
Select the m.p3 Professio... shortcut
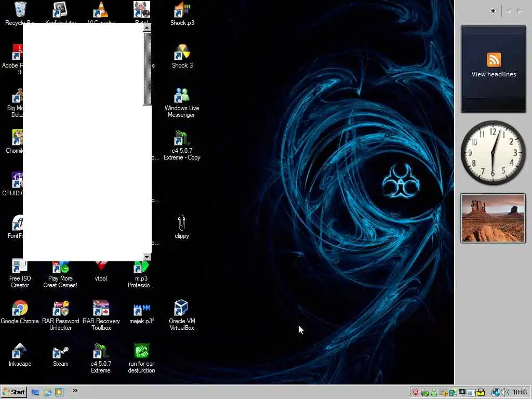point(141,275)
